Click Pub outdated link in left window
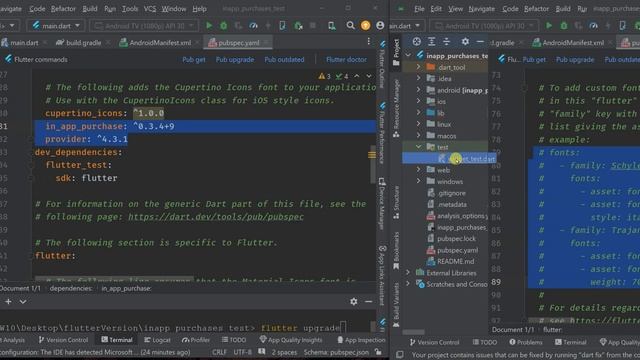Screen dimensions: 640x360 (x=284, y=60)
